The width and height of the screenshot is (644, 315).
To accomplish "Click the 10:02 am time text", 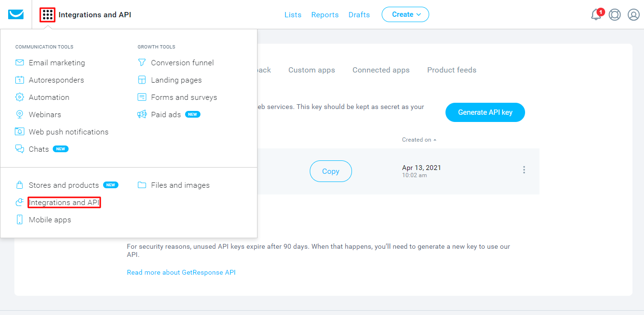I will click(x=414, y=176).
